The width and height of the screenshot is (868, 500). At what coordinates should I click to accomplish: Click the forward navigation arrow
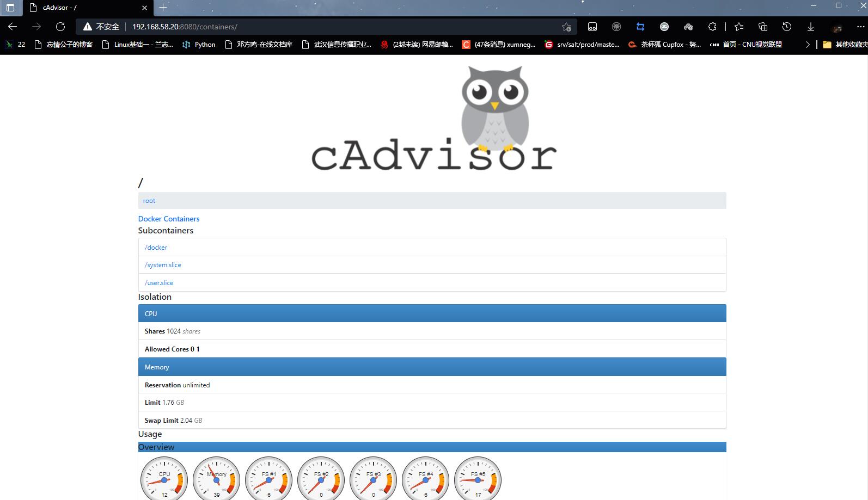pos(36,27)
